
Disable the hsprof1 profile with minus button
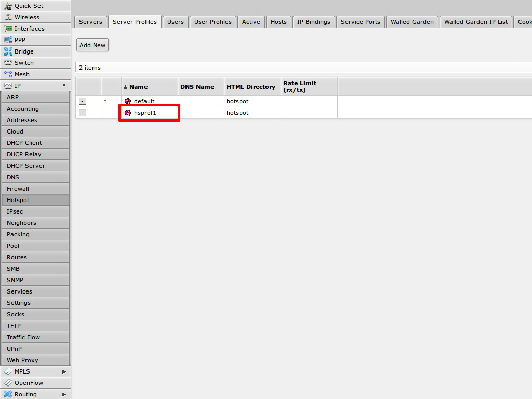pos(83,113)
